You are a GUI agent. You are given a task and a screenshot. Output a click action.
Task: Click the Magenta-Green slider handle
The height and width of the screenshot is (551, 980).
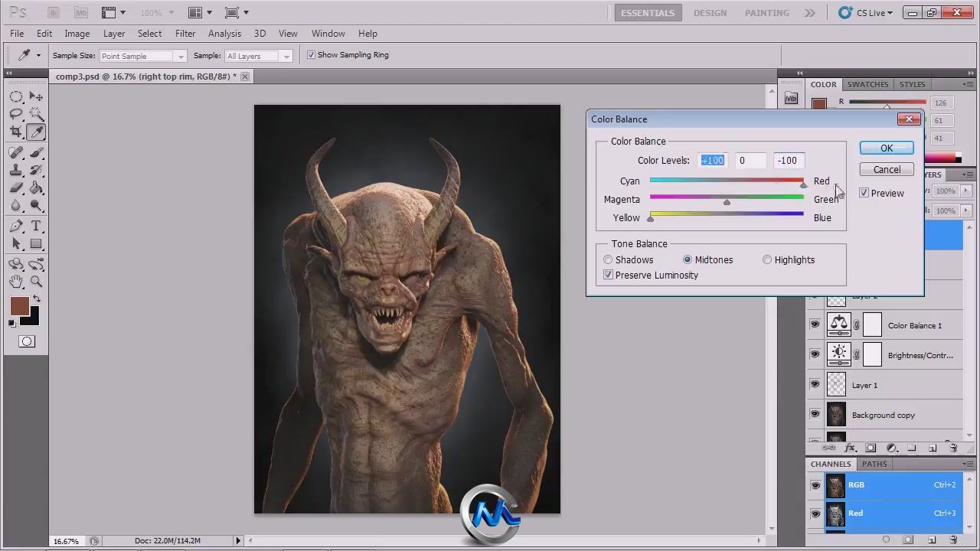[x=727, y=202]
